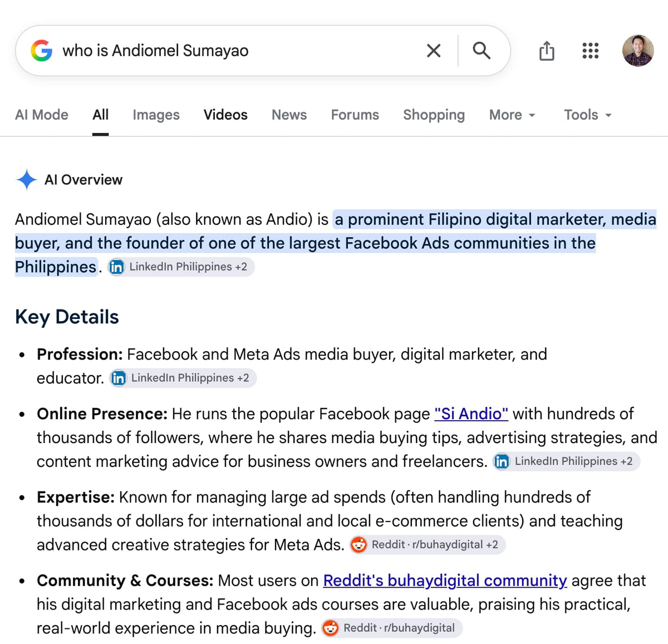668x644 pixels.
Task: Click the Google logo icon
Action: 42,51
